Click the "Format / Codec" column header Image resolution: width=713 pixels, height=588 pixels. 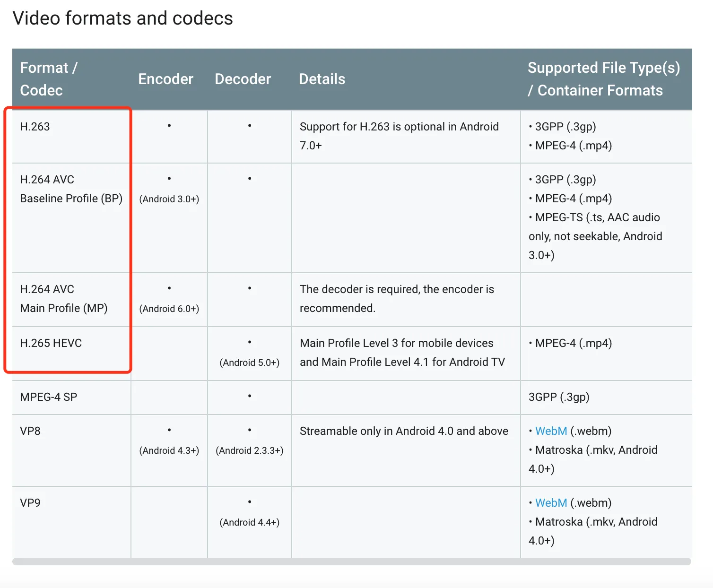click(x=49, y=79)
